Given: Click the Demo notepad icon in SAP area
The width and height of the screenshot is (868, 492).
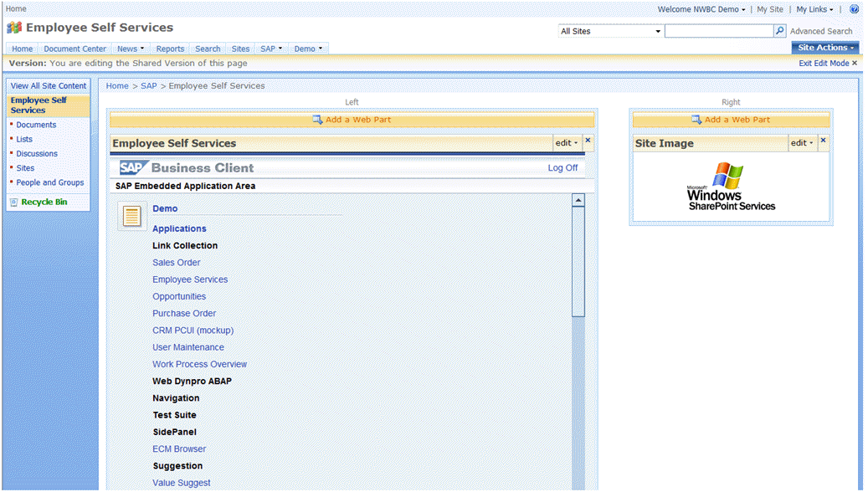Looking at the screenshot, I should (134, 216).
